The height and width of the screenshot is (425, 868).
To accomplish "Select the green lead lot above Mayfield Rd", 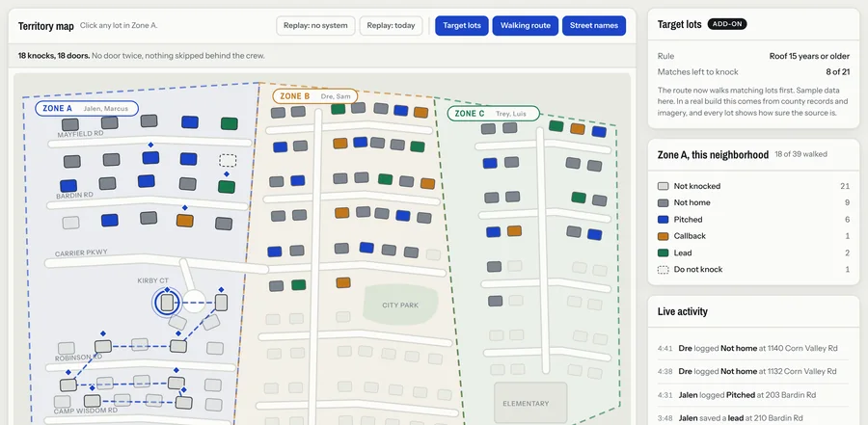I will point(229,123).
